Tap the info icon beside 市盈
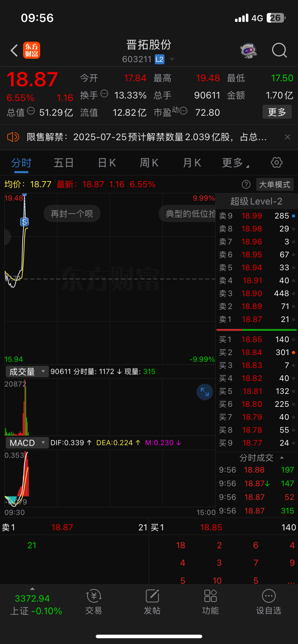This screenshot has height=644, width=298. tap(183, 111)
